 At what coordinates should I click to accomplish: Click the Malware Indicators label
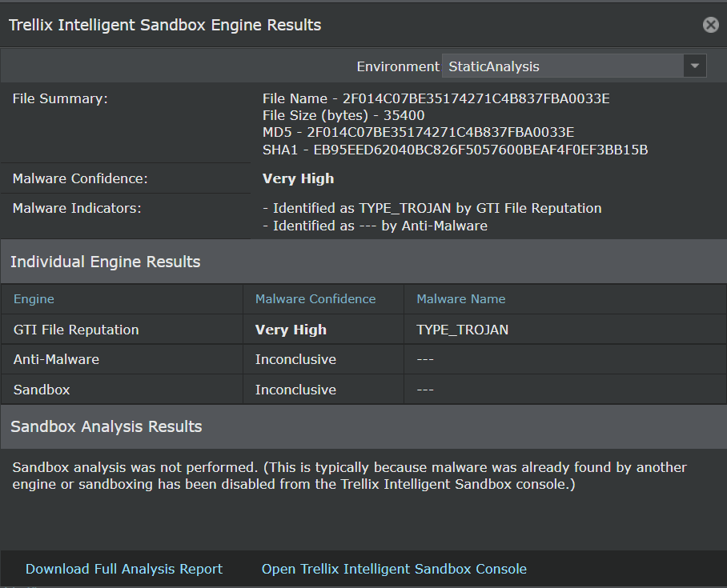click(x=77, y=208)
